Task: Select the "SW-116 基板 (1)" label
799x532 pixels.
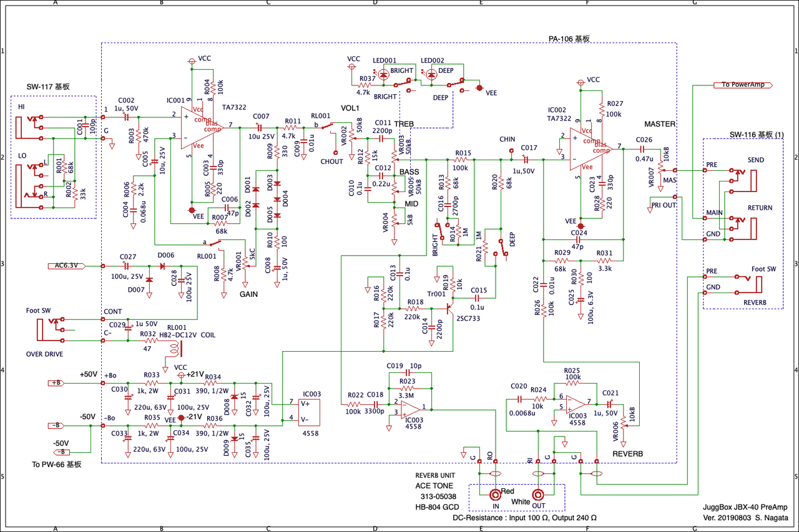Action: tap(757, 135)
